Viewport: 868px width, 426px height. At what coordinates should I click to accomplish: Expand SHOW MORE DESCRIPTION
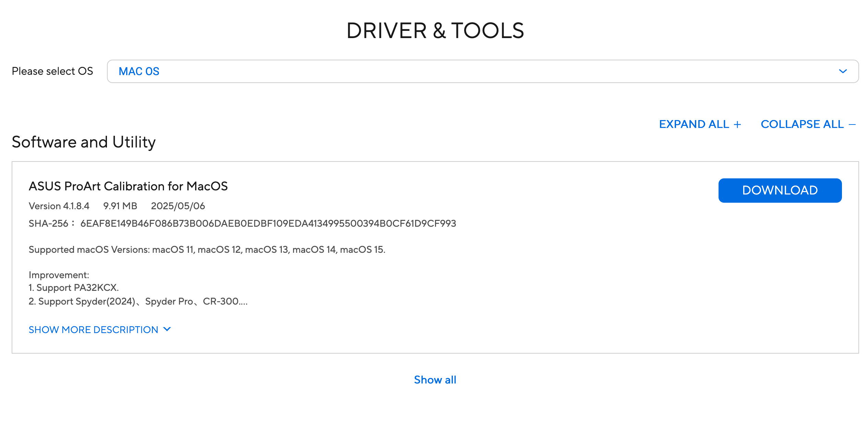point(100,330)
